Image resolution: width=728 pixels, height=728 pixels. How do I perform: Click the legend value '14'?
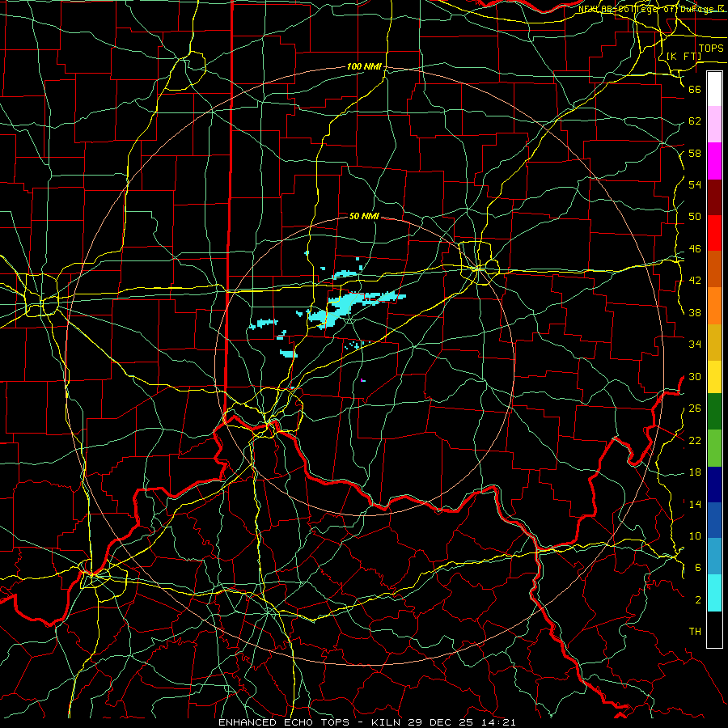[x=695, y=504]
